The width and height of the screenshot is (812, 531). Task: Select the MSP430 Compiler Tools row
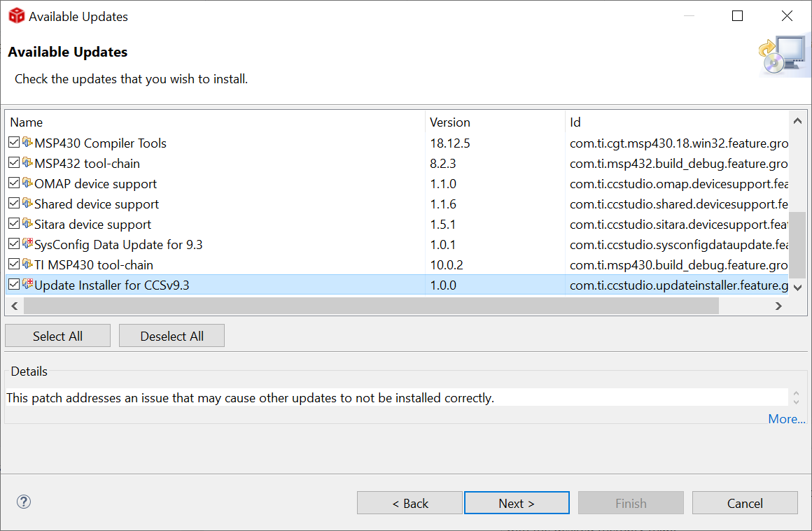pyautogui.click(x=397, y=143)
